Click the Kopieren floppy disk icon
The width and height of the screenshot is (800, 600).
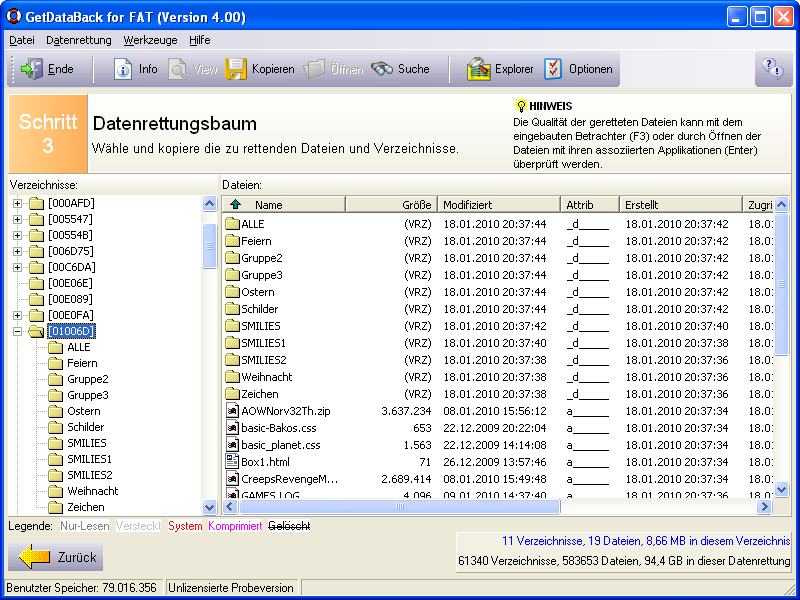[236, 69]
